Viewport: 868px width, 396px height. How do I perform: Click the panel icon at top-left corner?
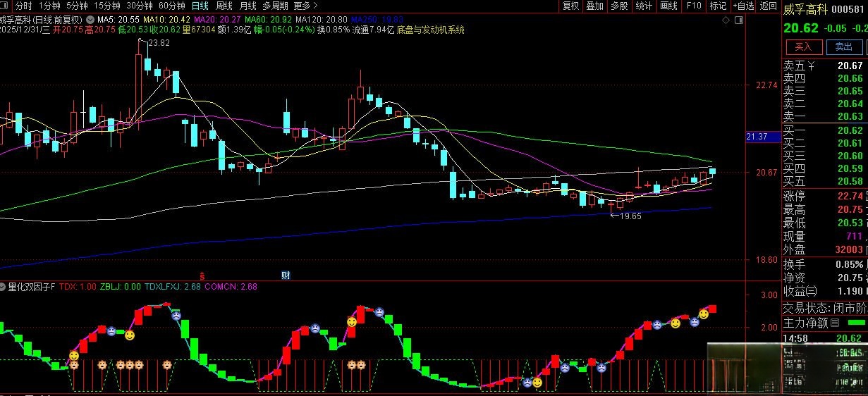[6, 6]
